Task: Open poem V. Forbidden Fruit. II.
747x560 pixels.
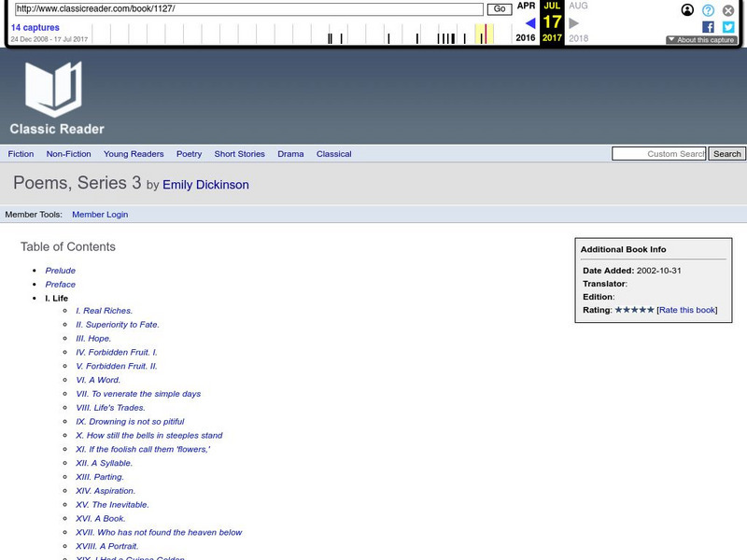Action: (117, 366)
